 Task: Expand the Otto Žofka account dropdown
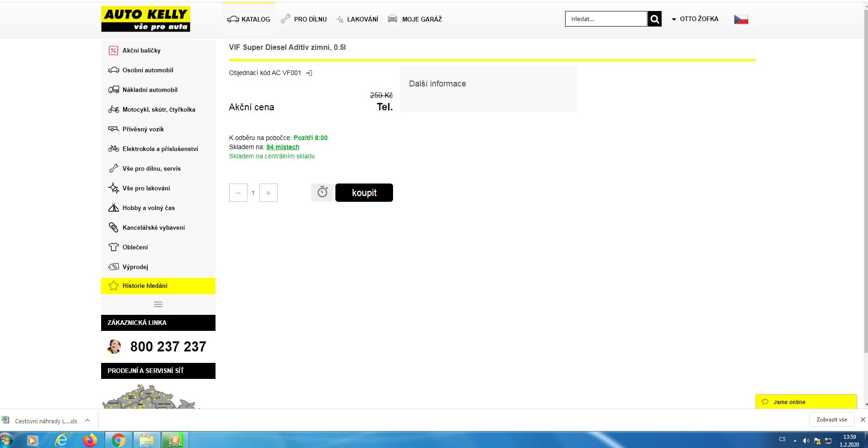click(695, 19)
